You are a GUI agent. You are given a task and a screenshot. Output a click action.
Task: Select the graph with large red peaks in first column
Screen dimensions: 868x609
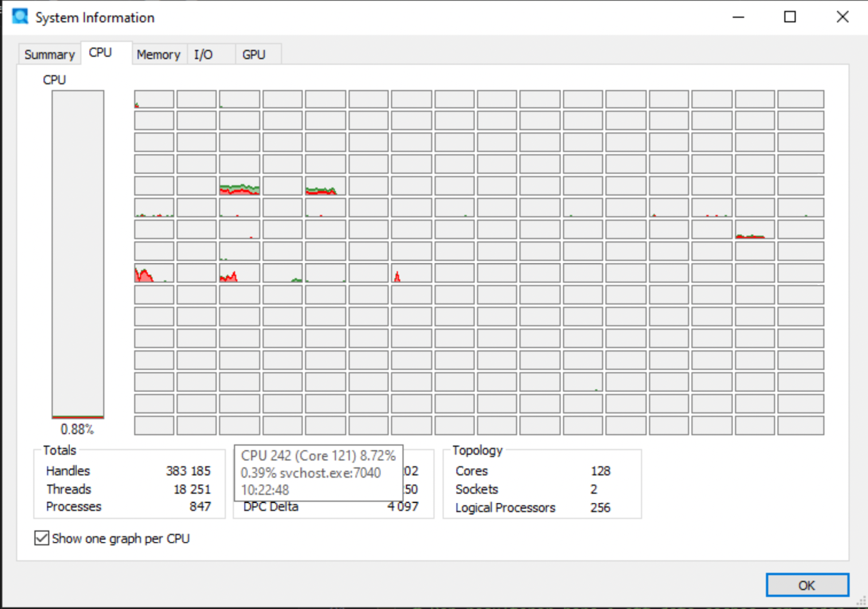point(154,274)
